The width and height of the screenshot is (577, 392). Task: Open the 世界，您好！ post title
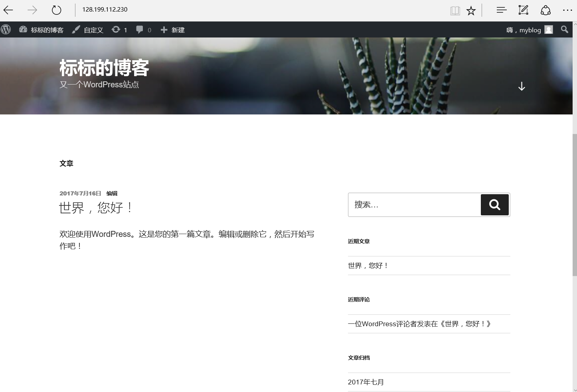pyautogui.click(x=96, y=208)
